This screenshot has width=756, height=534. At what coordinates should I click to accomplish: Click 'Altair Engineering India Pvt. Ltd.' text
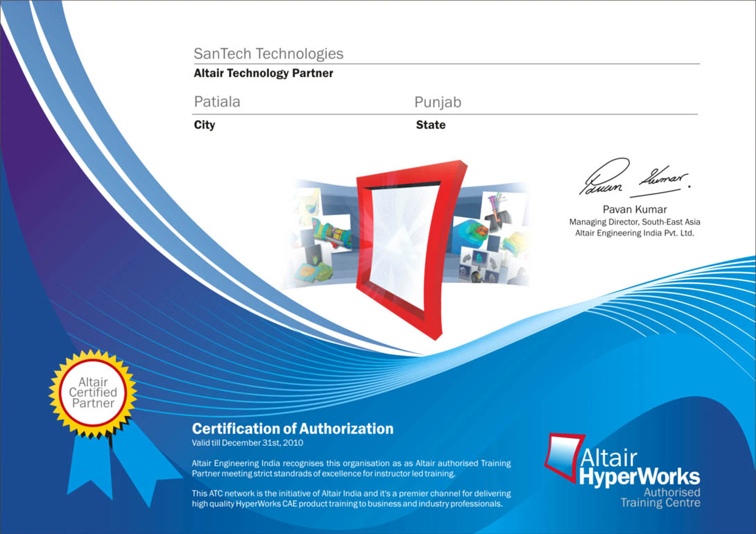tap(635, 233)
